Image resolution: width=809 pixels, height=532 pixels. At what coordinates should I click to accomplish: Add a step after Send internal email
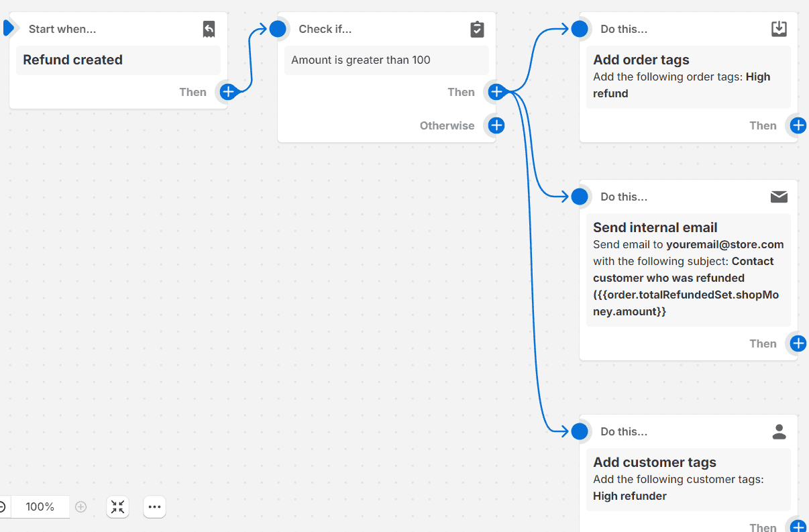tap(798, 343)
